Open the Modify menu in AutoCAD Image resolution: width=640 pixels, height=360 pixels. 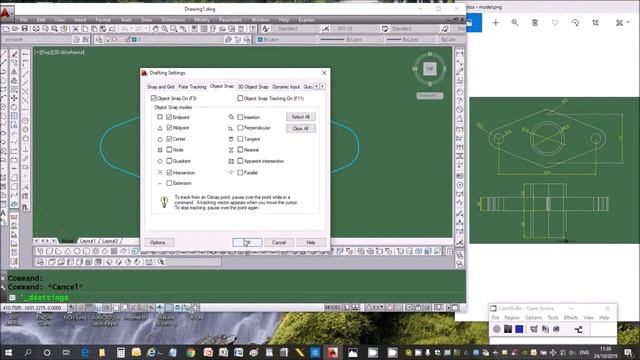202,20
